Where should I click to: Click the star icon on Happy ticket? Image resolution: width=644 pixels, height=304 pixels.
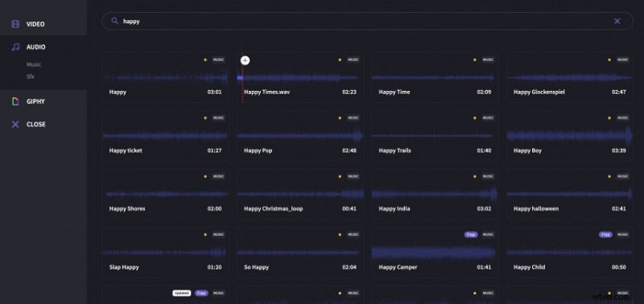click(x=205, y=118)
